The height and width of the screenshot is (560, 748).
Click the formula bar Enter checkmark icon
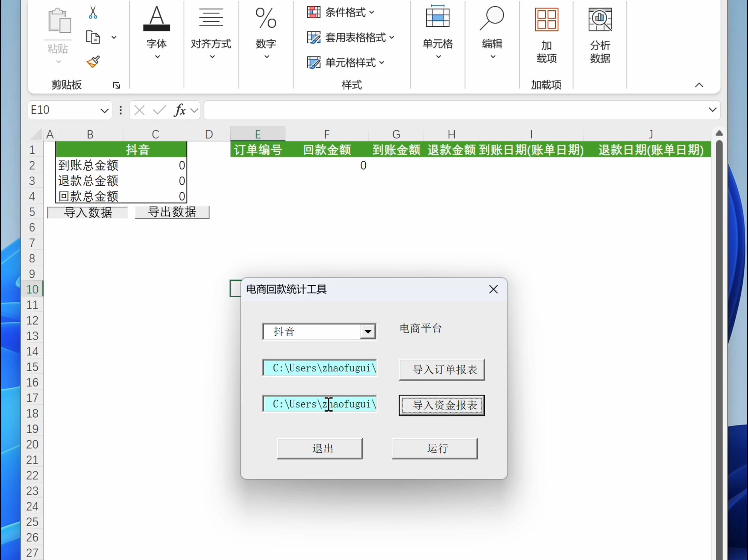point(159,111)
